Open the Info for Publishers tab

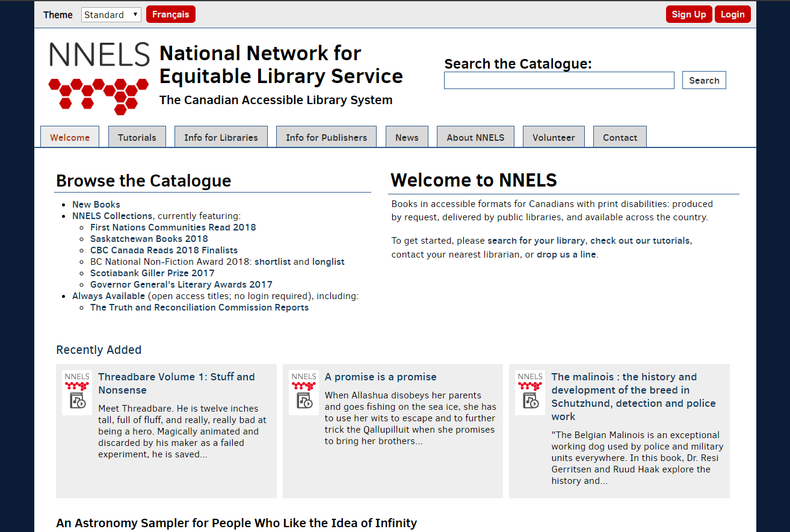pyautogui.click(x=326, y=137)
